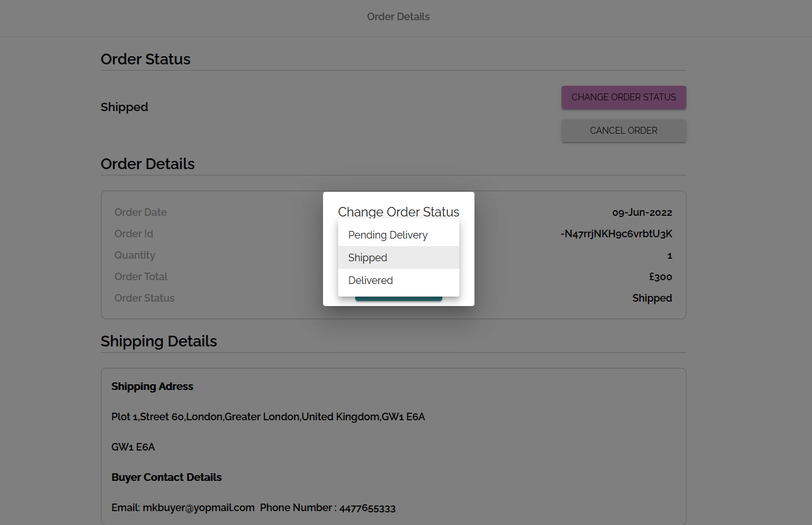Click the teal button beneath the dropdown list
Screen dimensions: 812x525
pyautogui.click(x=398, y=298)
